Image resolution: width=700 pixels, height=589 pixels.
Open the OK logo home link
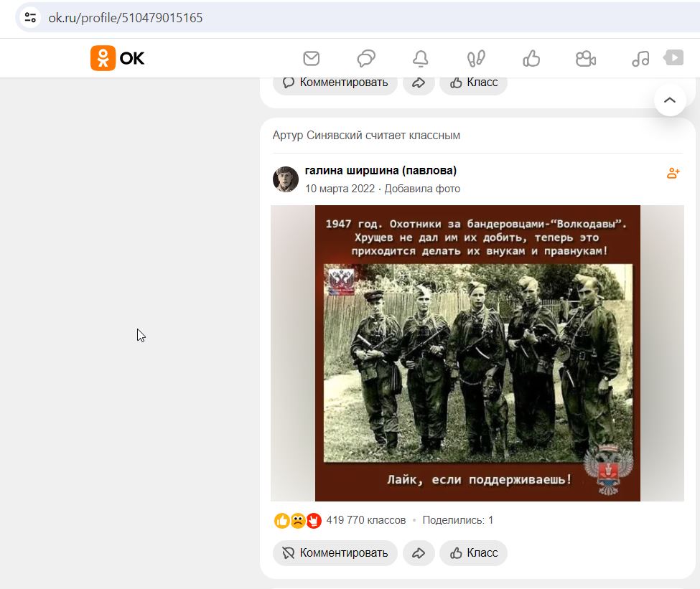point(118,58)
